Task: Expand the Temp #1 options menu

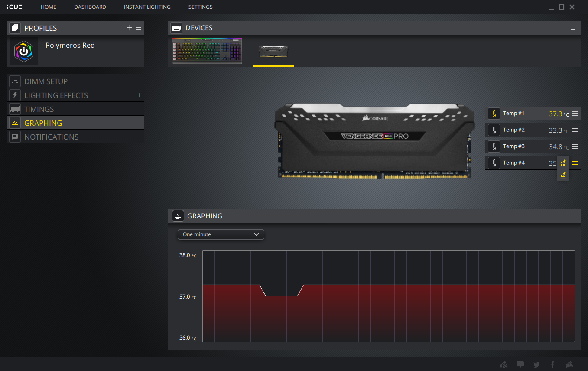Action: point(575,114)
